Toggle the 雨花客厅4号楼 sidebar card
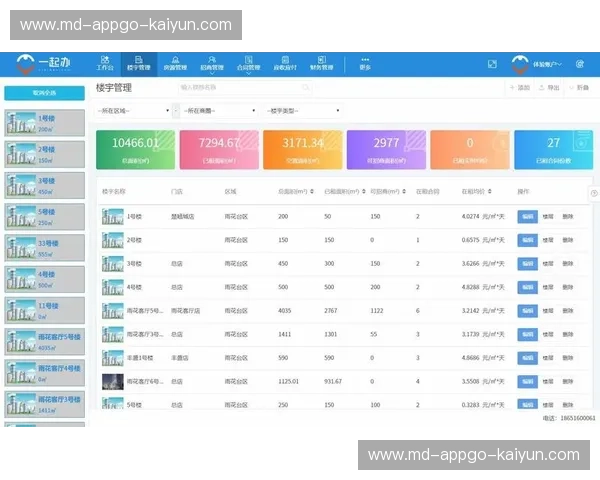This screenshot has height=480, width=600. [x=44, y=373]
